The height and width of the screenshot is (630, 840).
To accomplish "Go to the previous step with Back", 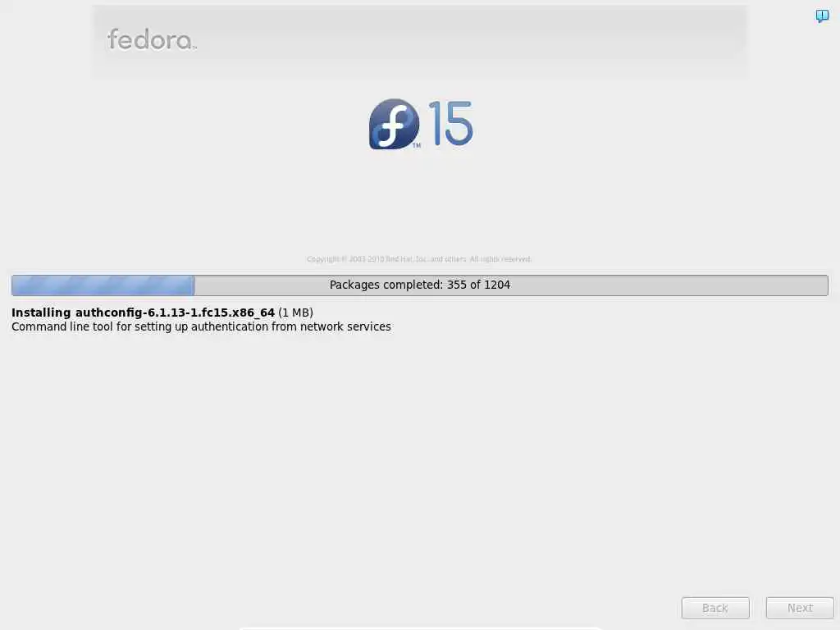I will tap(715, 608).
